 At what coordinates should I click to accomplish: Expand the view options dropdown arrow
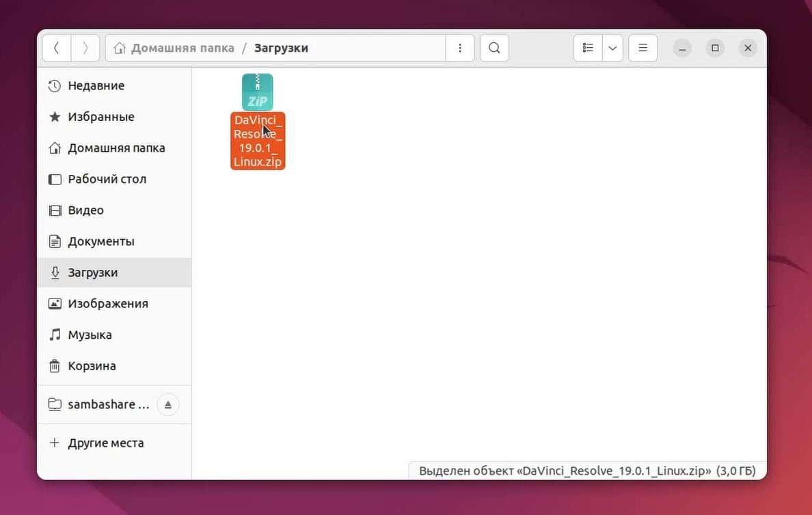click(x=612, y=48)
